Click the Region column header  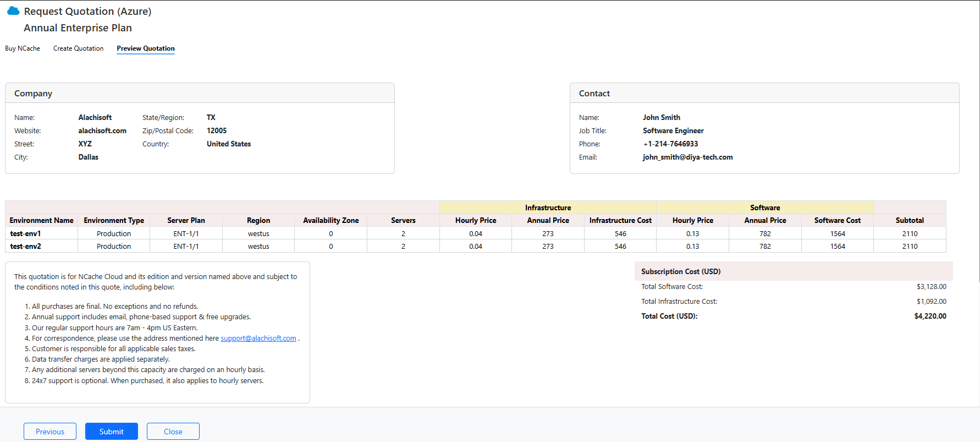tap(258, 220)
